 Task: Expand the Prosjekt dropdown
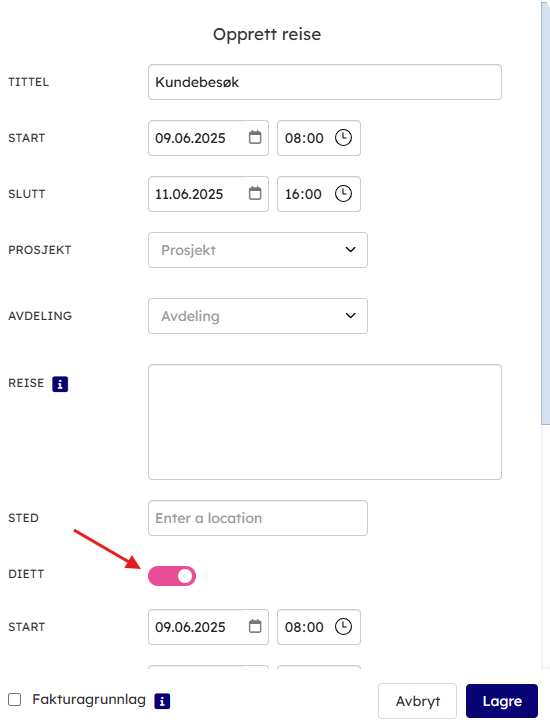258,250
